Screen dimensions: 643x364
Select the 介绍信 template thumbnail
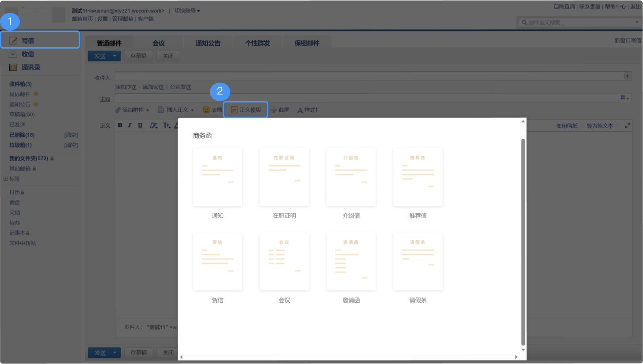click(x=351, y=177)
